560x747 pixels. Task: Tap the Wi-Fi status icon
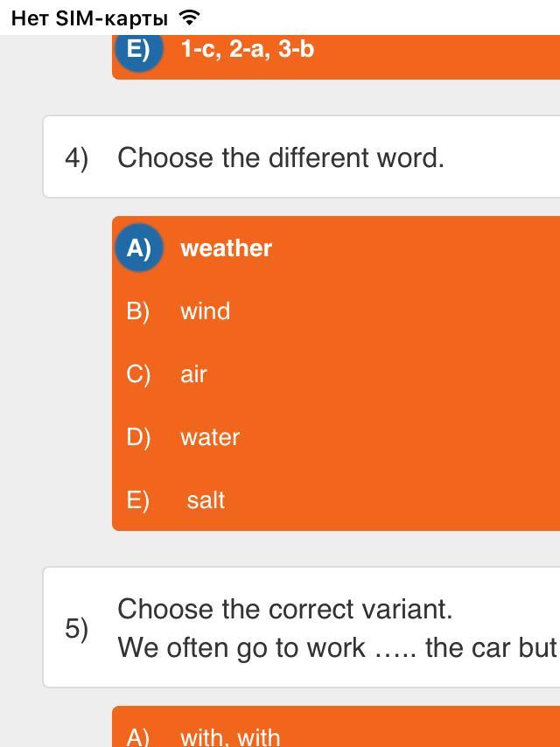[x=189, y=17]
